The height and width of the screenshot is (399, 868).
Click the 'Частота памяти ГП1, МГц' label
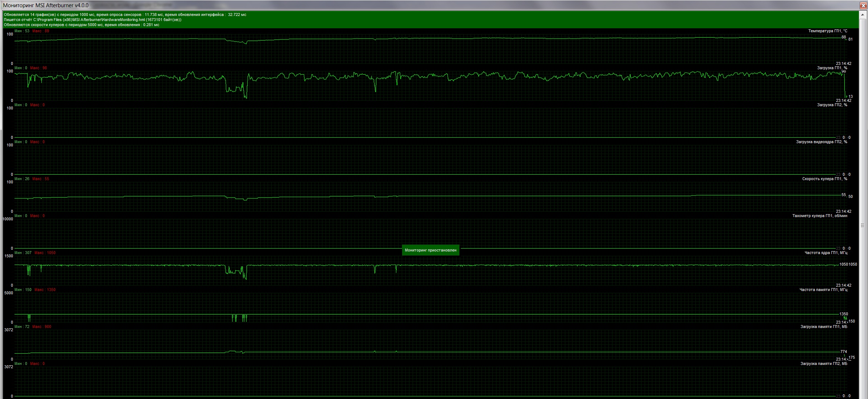(823, 290)
